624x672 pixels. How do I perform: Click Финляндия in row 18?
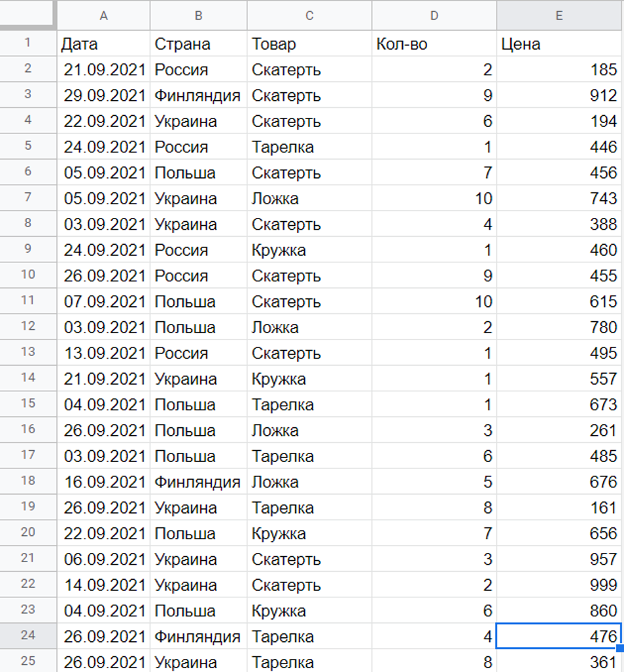pyautogui.click(x=198, y=482)
